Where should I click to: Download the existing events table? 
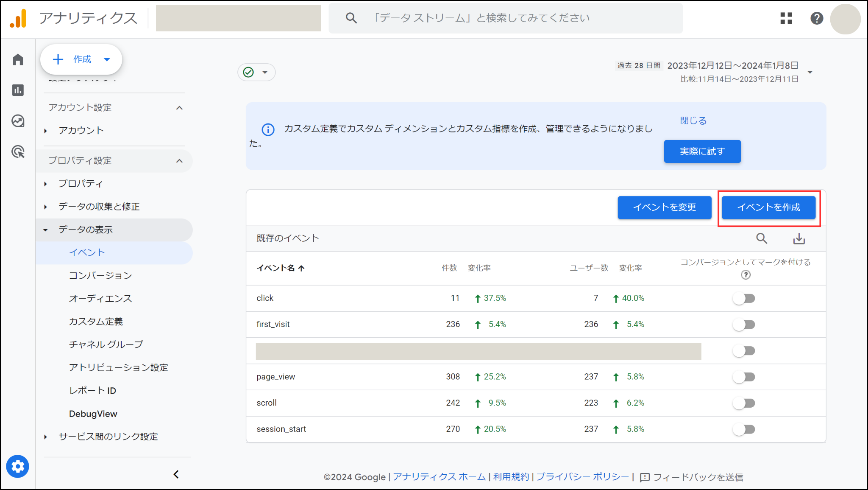pyautogui.click(x=799, y=238)
